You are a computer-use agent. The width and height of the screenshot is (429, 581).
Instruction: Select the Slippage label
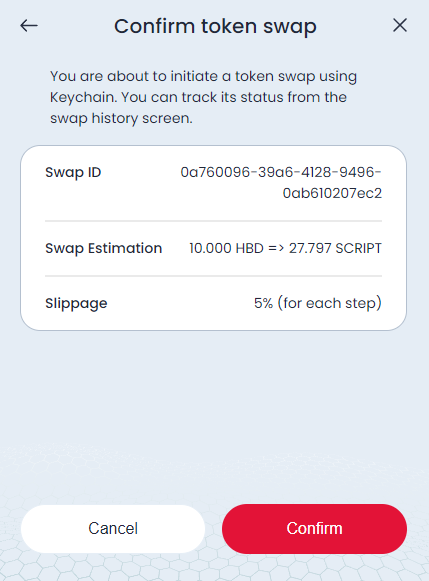(x=76, y=303)
